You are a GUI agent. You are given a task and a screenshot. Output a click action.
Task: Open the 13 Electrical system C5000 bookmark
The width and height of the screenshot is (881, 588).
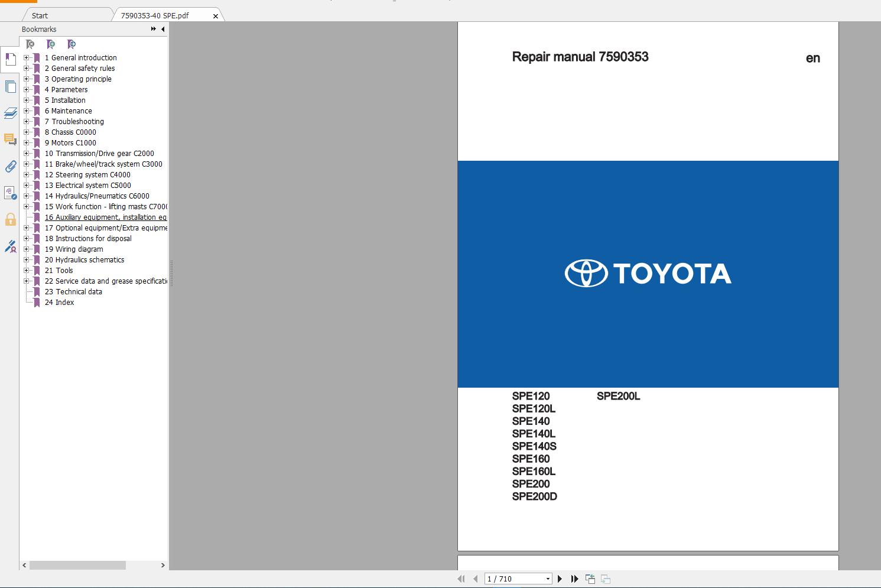point(89,185)
